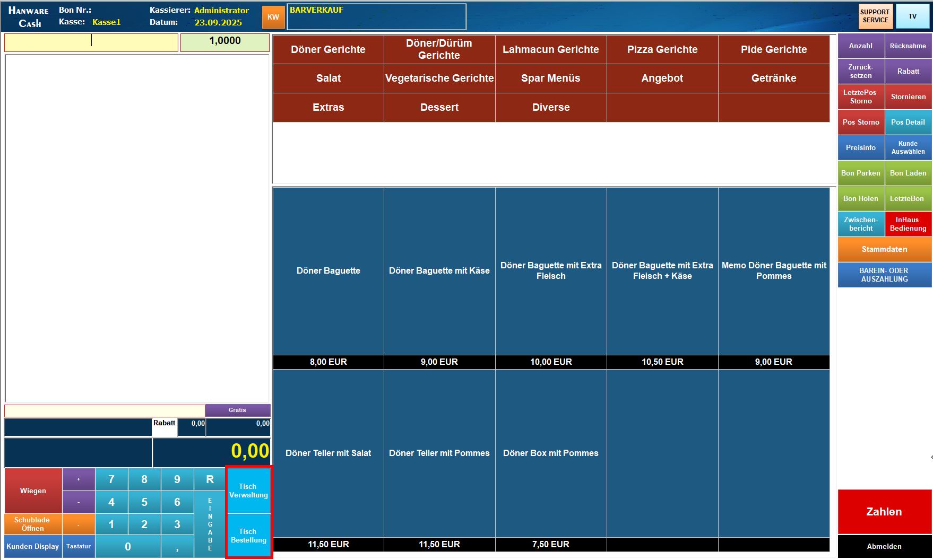Click the TV button in header

(x=912, y=16)
